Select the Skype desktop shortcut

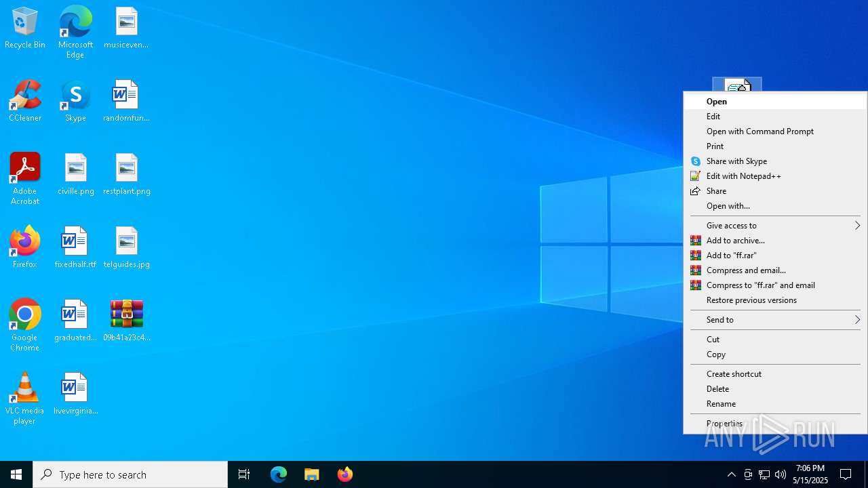point(75,102)
